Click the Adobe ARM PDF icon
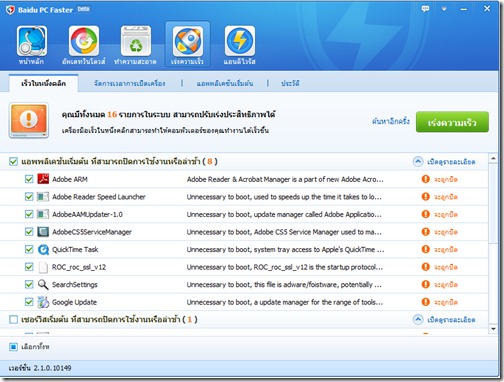The image size is (504, 382). pos(43,179)
